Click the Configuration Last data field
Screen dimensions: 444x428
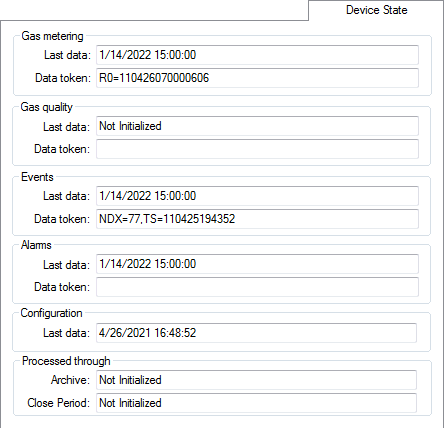pyautogui.click(x=256, y=333)
